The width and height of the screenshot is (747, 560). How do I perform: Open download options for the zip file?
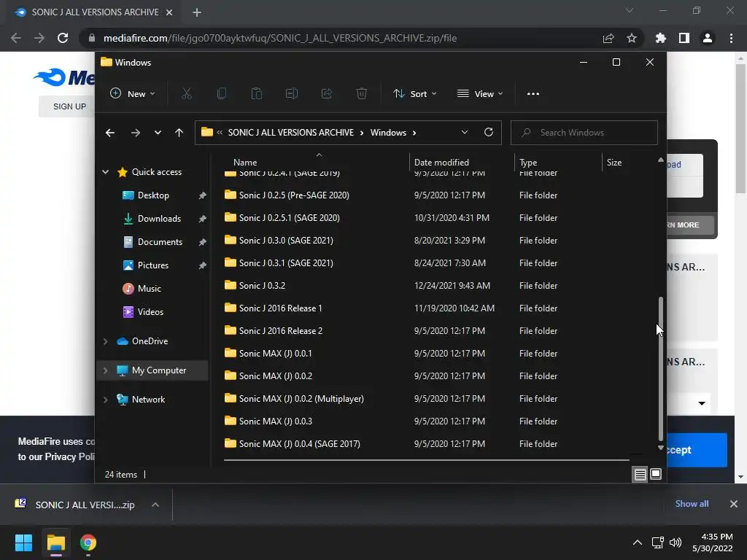pyautogui.click(x=155, y=505)
